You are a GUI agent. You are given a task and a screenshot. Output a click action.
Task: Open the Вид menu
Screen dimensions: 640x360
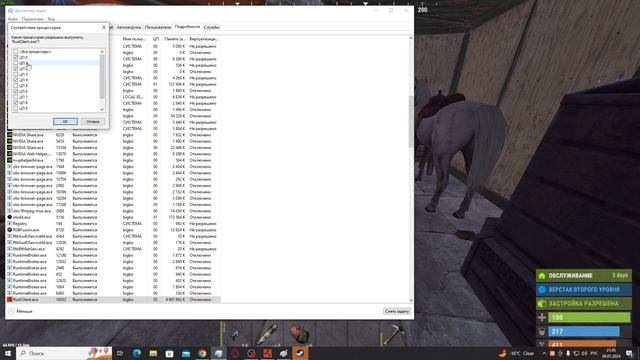pyautogui.click(x=51, y=19)
